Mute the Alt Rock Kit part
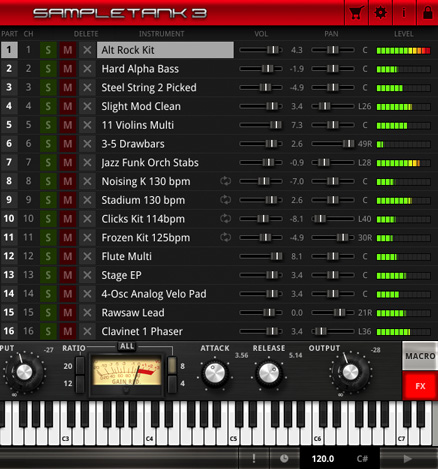The image size is (438, 469). [68, 50]
